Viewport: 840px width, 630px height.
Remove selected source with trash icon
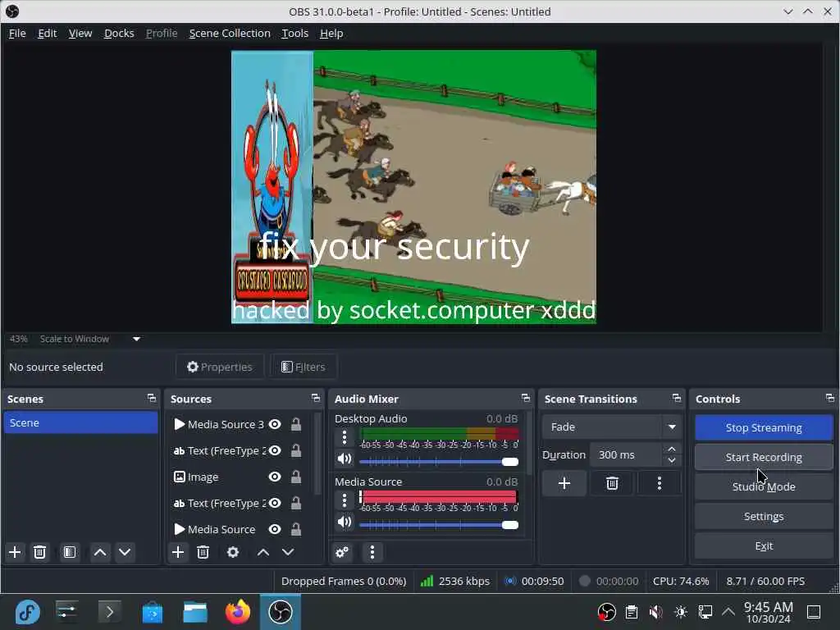coord(203,552)
